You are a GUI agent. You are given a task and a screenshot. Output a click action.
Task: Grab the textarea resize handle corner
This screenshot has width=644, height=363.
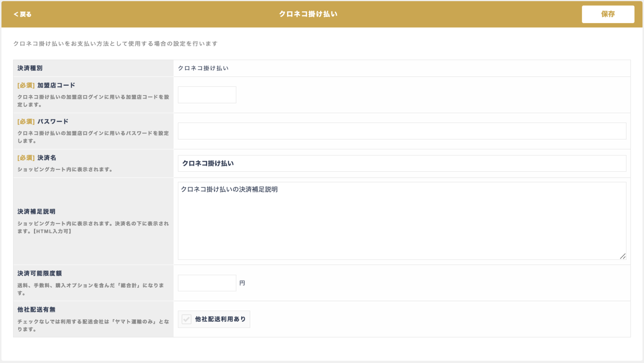click(622, 256)
